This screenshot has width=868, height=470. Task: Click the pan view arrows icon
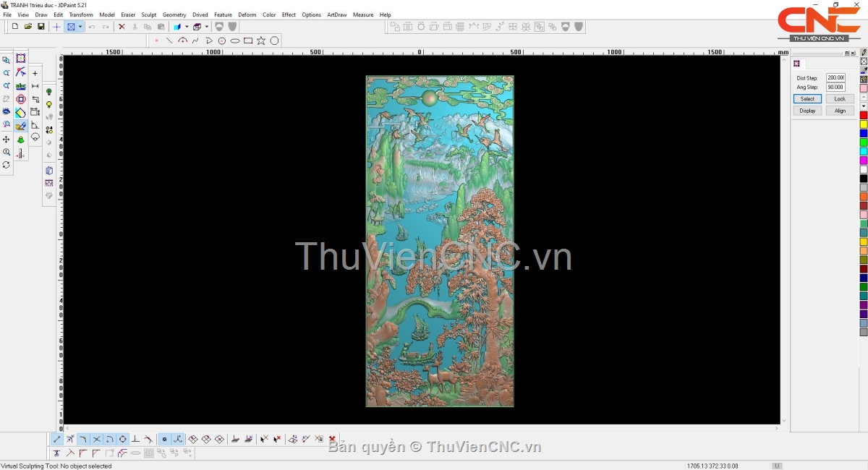(x=7, y=139)
